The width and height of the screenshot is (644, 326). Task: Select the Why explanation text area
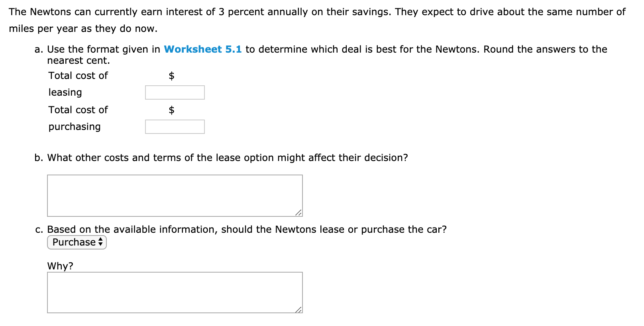pyautogui.click(x=175, y=292)
